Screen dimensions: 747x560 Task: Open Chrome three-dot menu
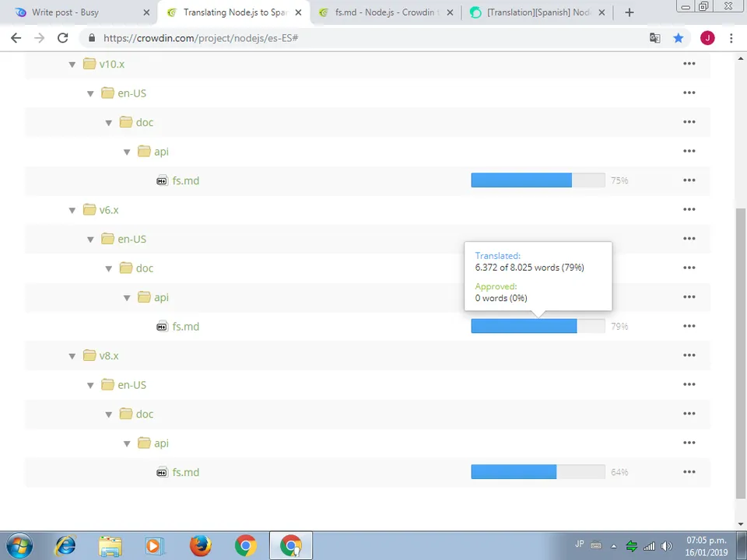click(x=731, y=38)
